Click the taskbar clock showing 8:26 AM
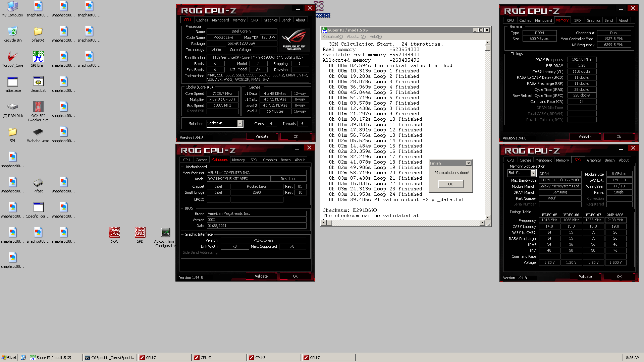644x362 pixels. (632, 358)
